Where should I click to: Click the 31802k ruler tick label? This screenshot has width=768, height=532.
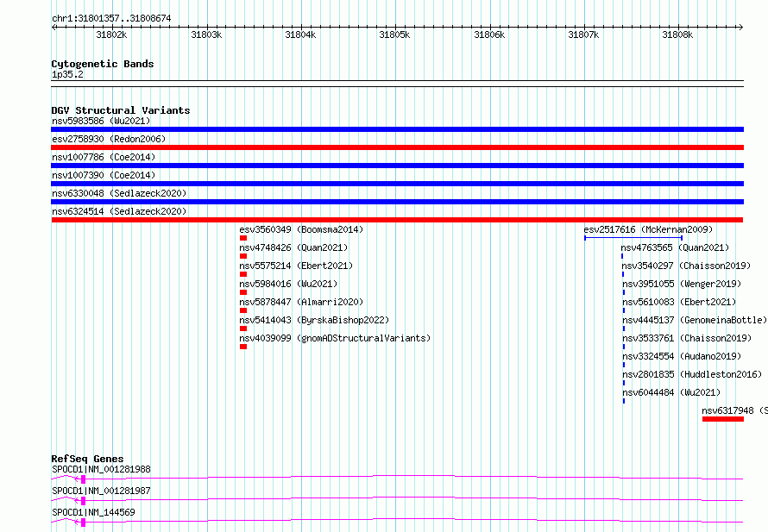(111, 34)
